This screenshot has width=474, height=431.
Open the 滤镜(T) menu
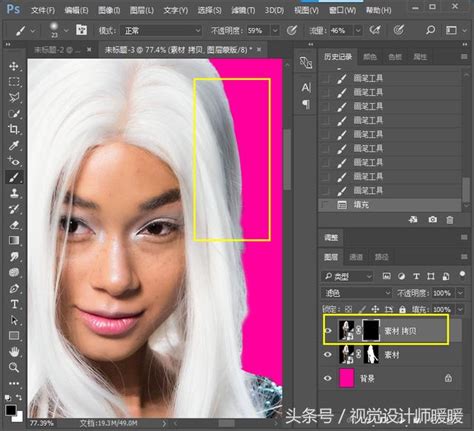[x=243, y=10]
